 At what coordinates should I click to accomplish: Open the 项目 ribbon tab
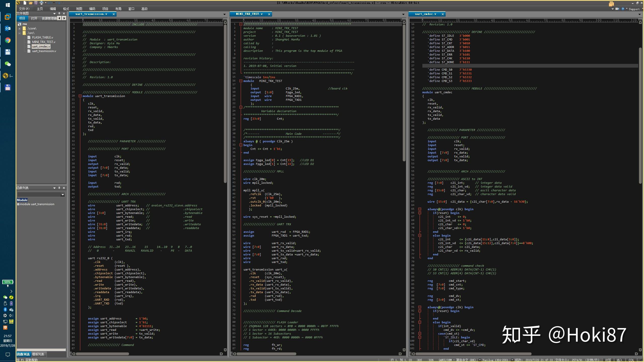[x=105, y=9]
